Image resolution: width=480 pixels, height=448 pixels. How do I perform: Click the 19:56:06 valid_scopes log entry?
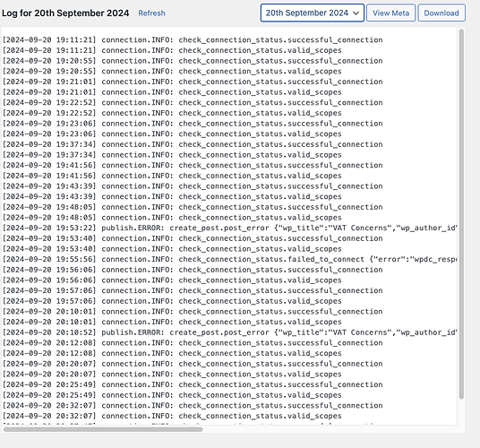click(172, 280)
